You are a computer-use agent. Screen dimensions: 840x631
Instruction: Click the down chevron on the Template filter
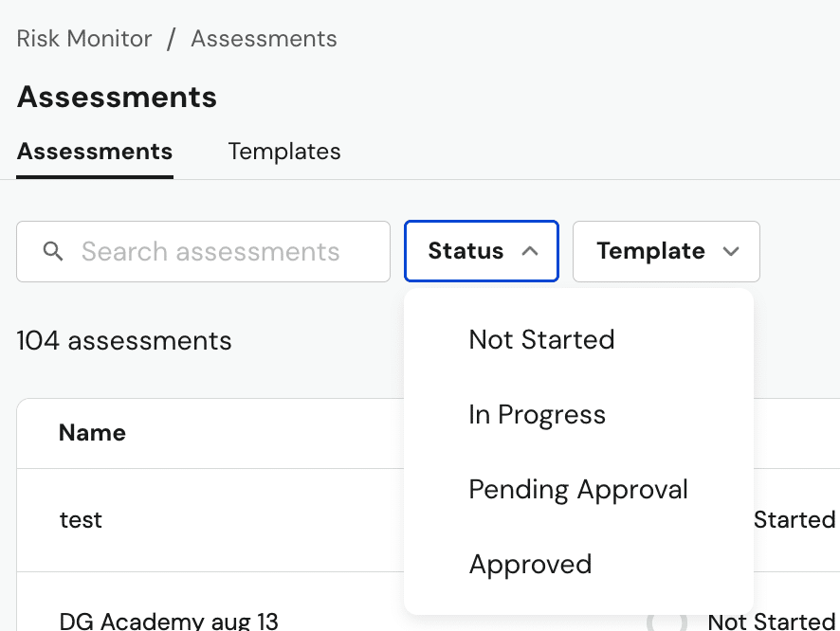[731, 251]
